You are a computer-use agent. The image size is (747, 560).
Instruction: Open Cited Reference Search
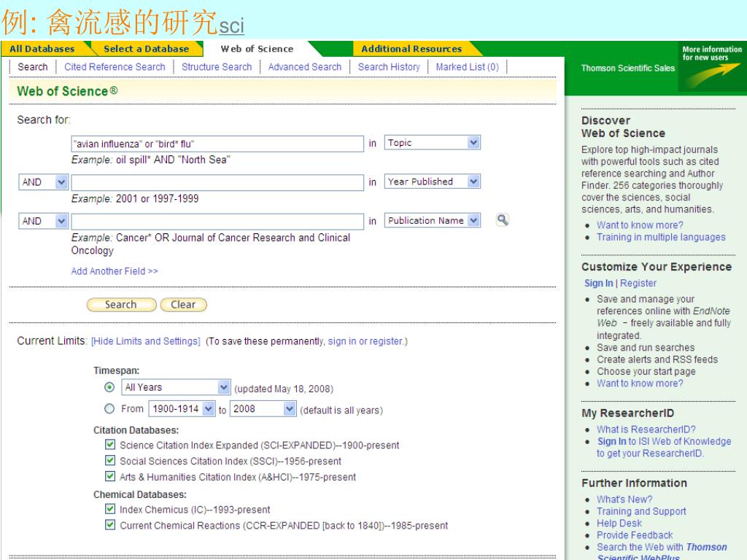115,66
